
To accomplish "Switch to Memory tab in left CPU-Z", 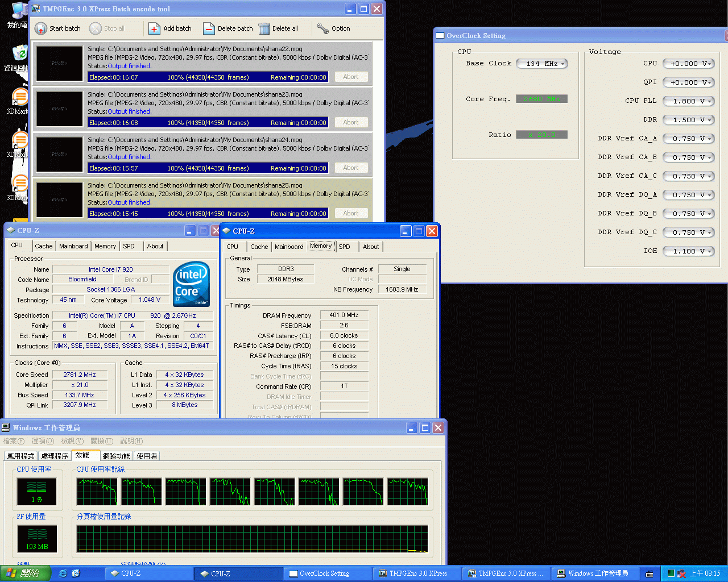I will (x=105, y=246).
